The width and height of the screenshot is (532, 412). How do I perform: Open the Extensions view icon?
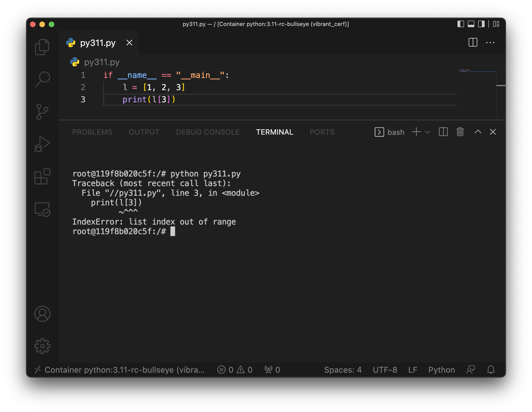tap(42, 177)
